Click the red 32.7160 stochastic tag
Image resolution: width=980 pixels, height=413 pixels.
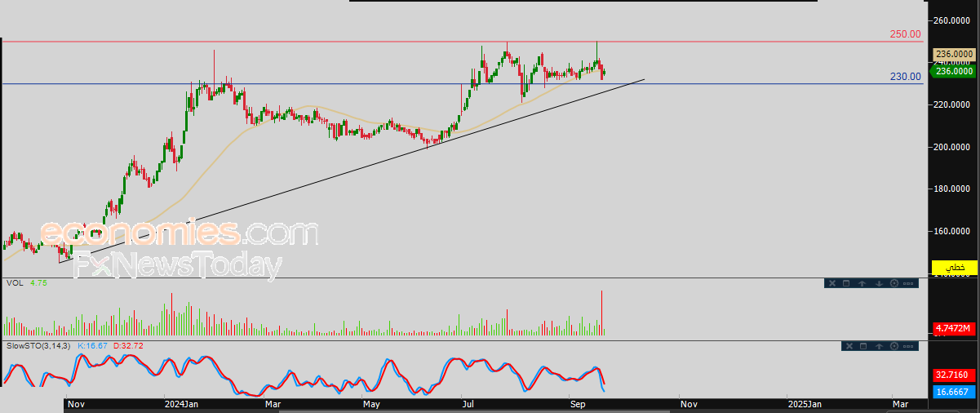(x=953, y=375)
